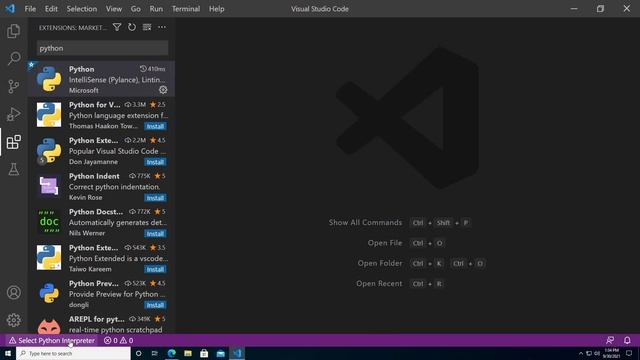Open the taskbar clock and date

pyautogui.click(x=611, y=353)
